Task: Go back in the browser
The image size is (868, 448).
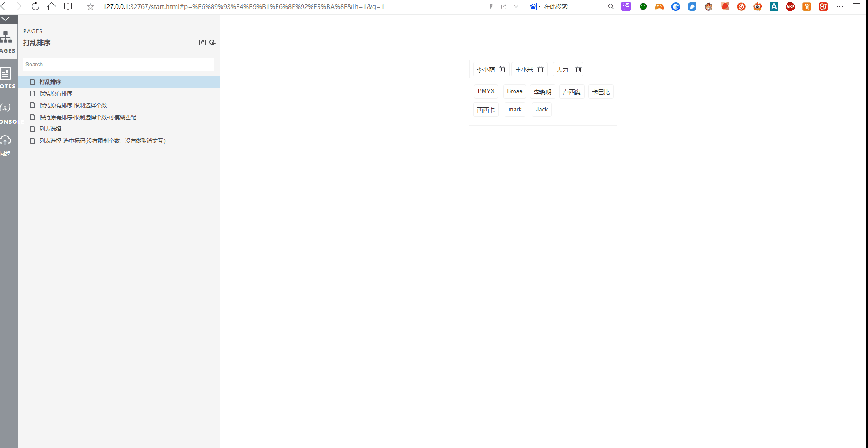Action: (3, 6)
